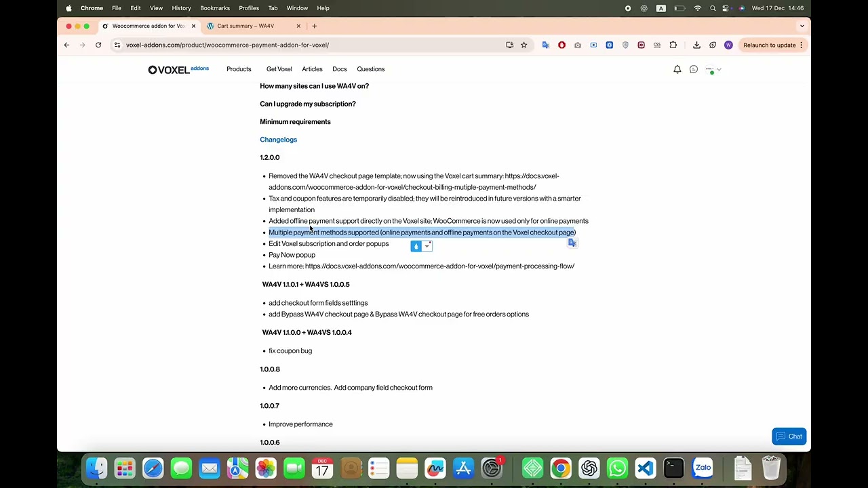Screen dimensions: 868x488
Task: Click the "1.2.0.0" version heading
Action: (270, 157)
